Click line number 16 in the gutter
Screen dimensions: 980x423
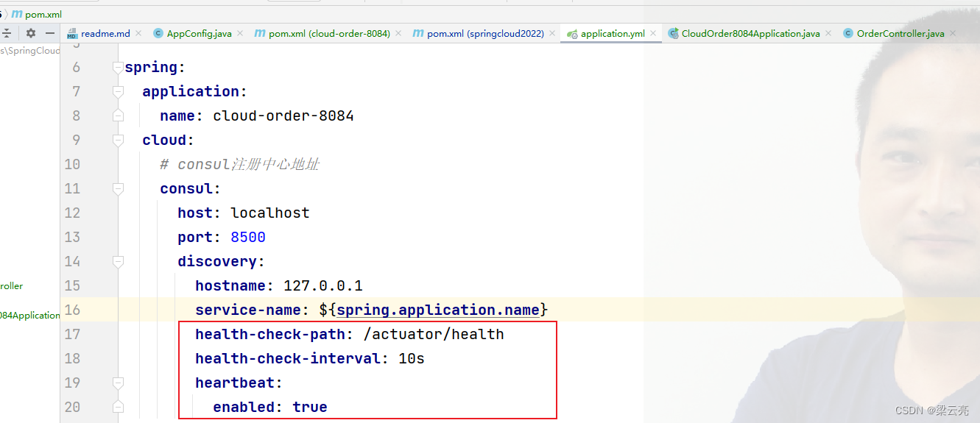(x=72, y=310)
